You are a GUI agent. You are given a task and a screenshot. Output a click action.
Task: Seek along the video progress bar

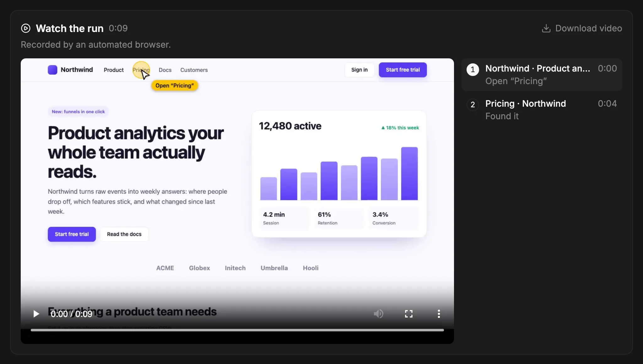(237, 330)
